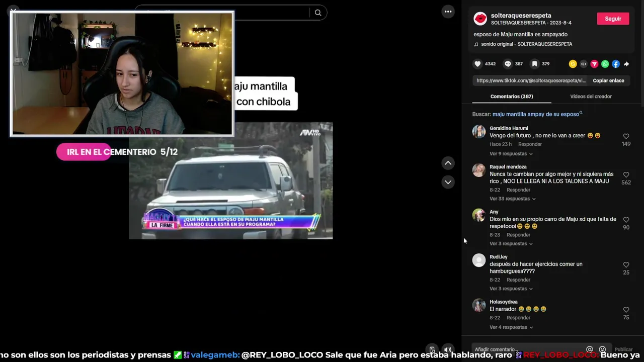Like Rudi.ley's comment
This screenshot has height=362, width=644.
[626, 265]
